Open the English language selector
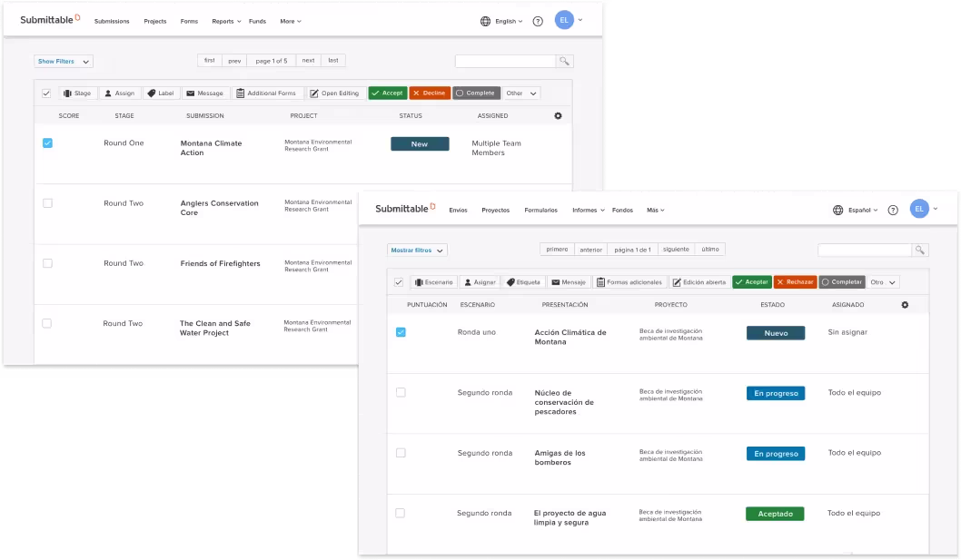961x560 pixels. click(509, 22)
